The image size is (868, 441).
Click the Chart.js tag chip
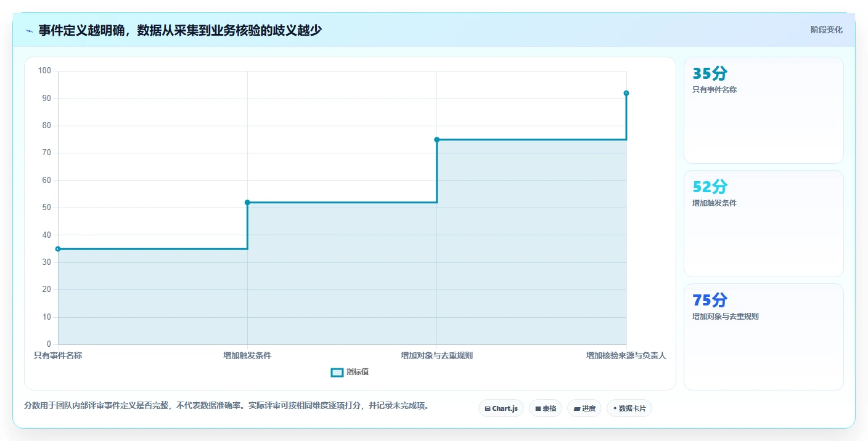point(501,408)
